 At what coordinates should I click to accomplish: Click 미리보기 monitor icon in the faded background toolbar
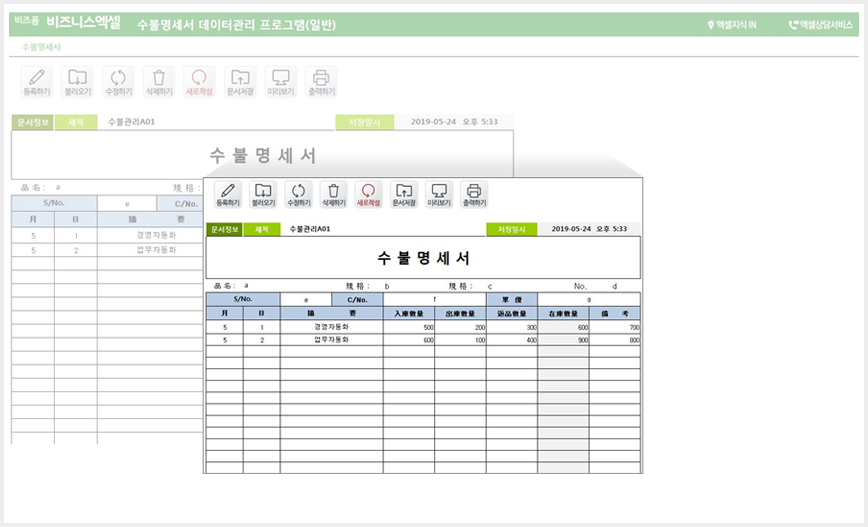coord(281,82)
